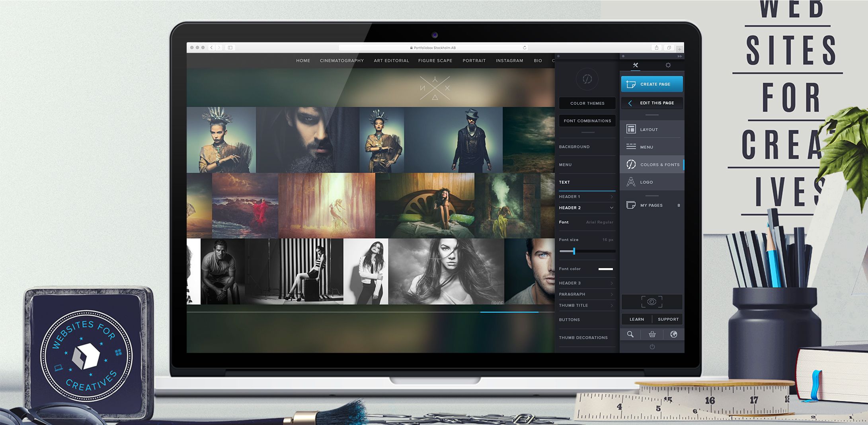868x425 pixels.
Task: Click the colors circle icon atop panel
Action: coord(587,79)
